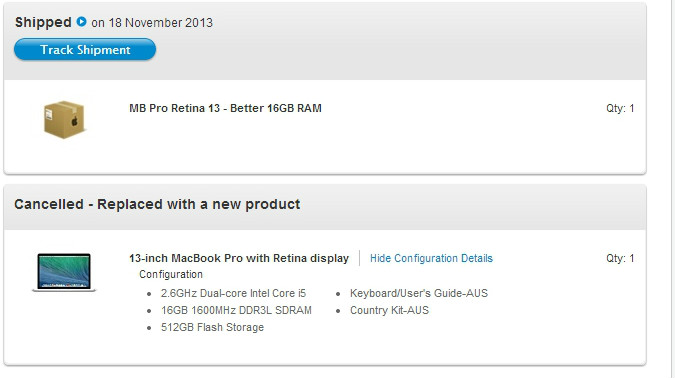This screenshot has width=675, height=378.
Task: Click the 512GB Flash Storage entry
Action: [x=212, y=327]
